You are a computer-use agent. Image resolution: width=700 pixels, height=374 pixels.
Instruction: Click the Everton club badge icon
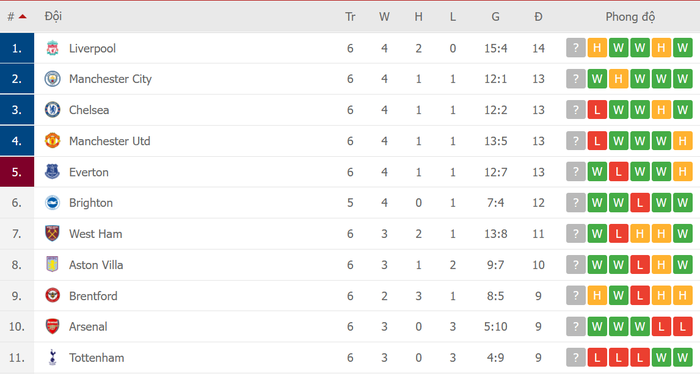point(52,172)
